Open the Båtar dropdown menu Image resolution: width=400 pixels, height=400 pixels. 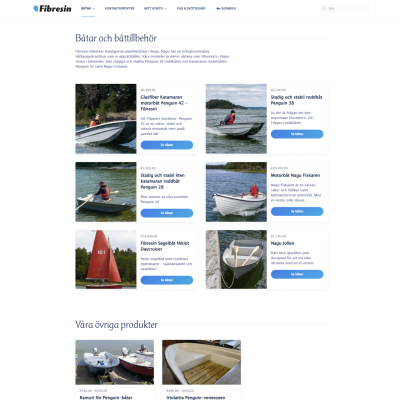click(88, 8)
